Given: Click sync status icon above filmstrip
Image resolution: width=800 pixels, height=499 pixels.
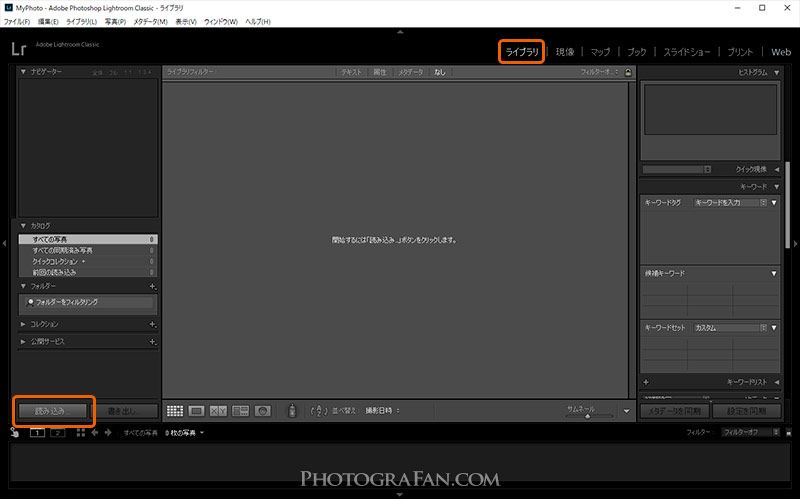Looking at the screenshot, I should click(x=14, y=433).
